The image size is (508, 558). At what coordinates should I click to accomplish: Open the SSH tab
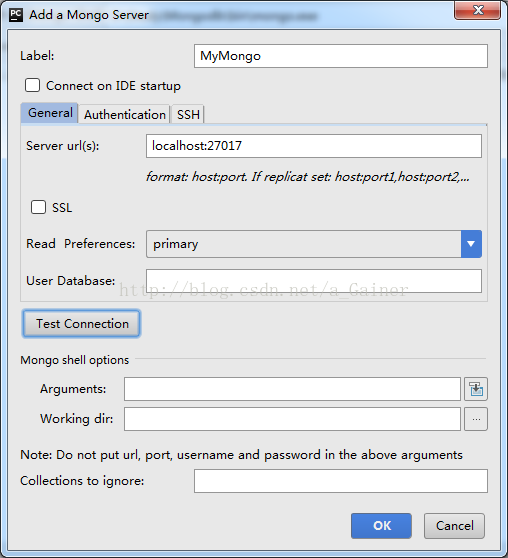point(188,114)
